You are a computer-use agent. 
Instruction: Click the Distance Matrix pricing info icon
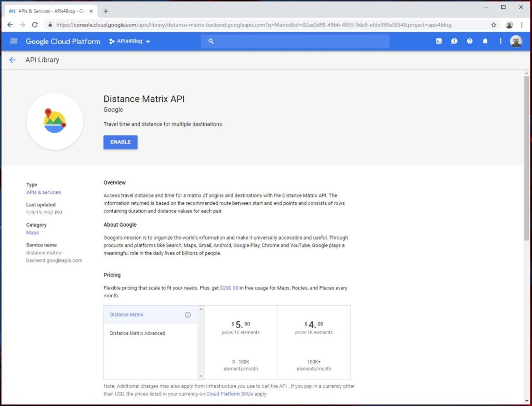(x=188, y=315)
